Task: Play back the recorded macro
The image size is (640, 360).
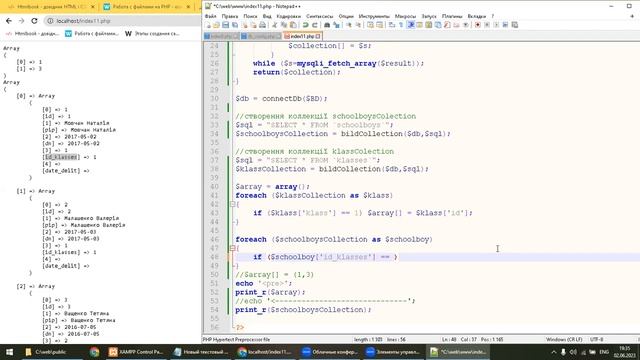Action: click(x=496, y=25)
